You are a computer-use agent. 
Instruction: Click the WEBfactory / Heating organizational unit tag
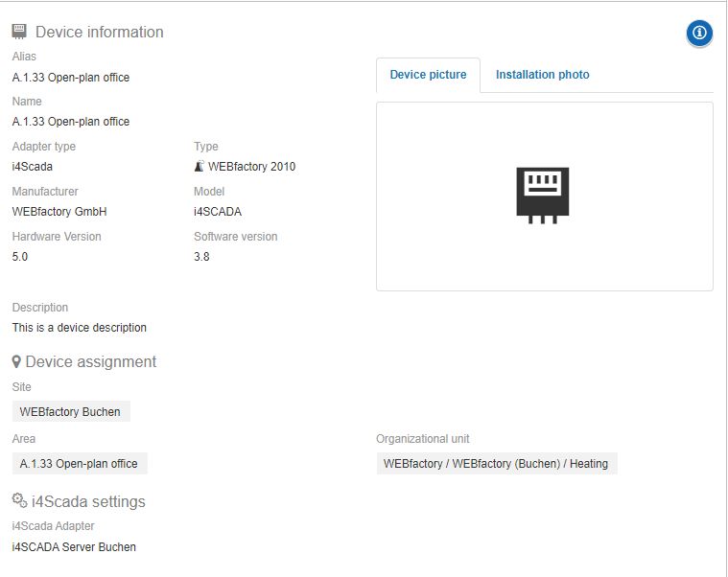pos(496,464)
